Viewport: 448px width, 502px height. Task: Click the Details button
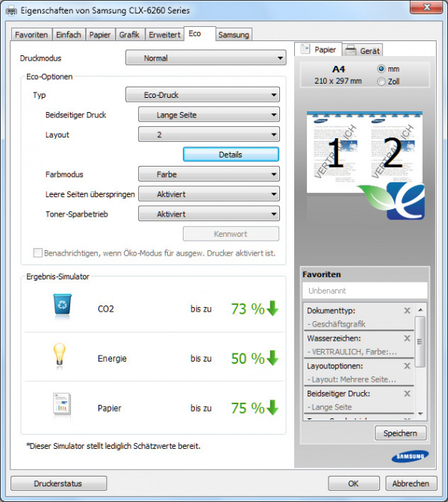[231, 154]
